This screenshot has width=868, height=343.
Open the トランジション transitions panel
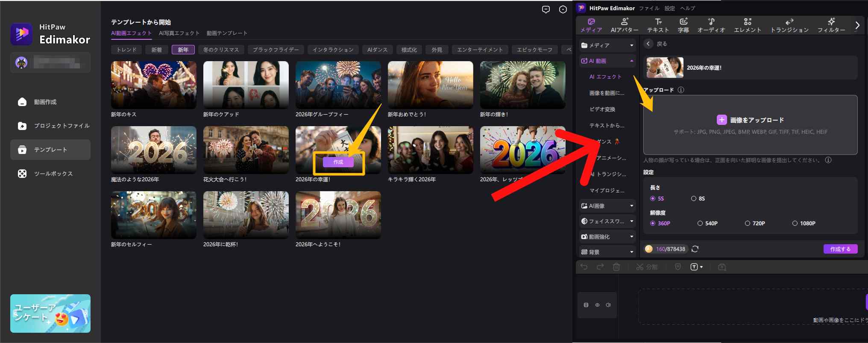(789, 25)
